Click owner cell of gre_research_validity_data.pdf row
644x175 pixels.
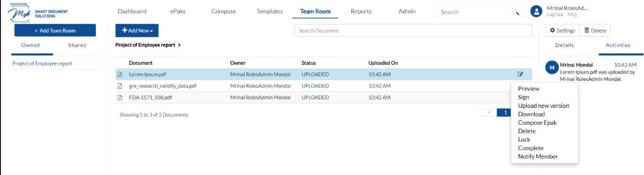260,86
